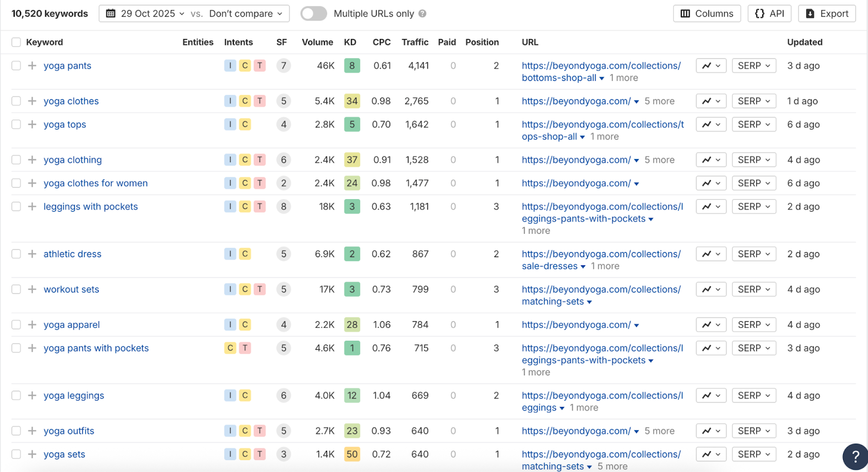
Task: Click the API button
Action: pyautogui.click(x=769, y=14)
